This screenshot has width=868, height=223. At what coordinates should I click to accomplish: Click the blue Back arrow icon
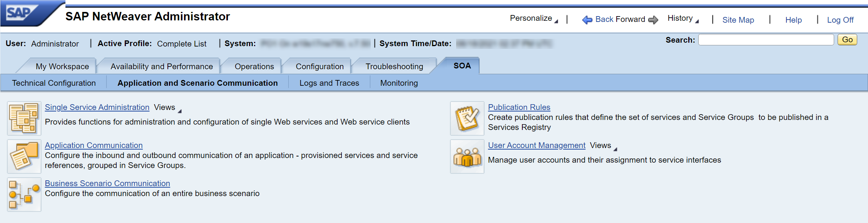tap(587, 20)
